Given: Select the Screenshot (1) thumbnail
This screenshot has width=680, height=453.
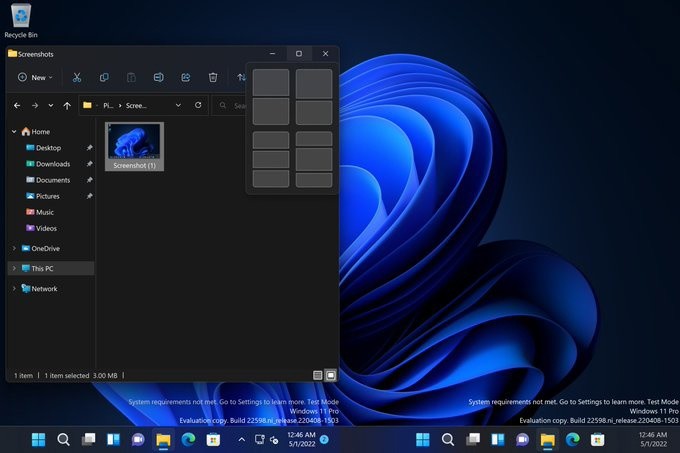Looking at the screenshot, I should click(x=134, y=146).
